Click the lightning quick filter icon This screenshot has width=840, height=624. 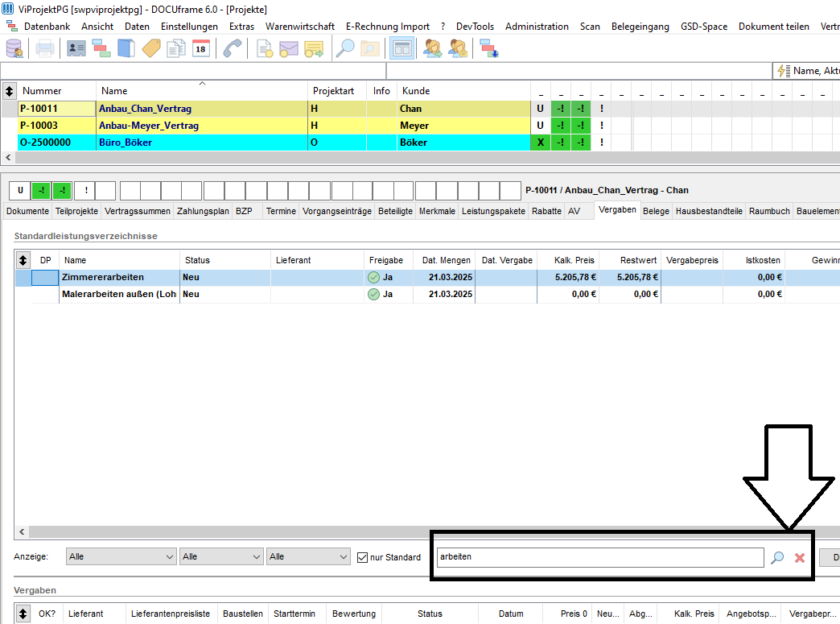coord(783,71)
